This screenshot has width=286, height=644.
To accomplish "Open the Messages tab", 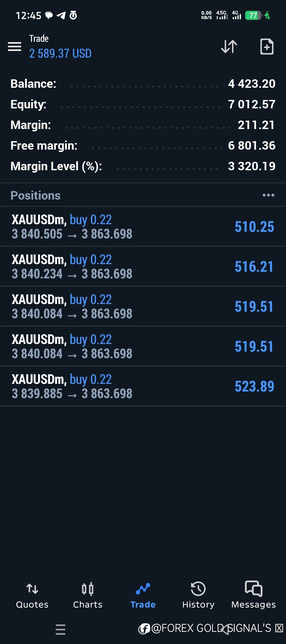I will [x=254, y=595].
